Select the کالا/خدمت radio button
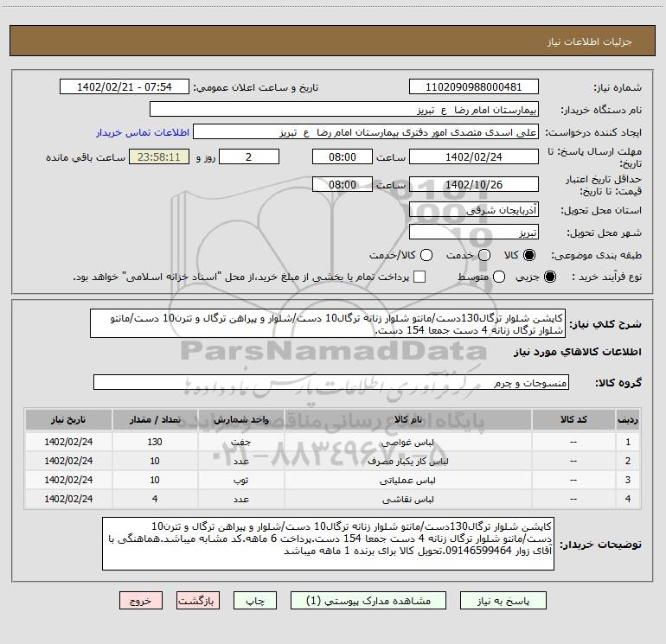The height and width of the screenshot is (644, 666). coord(426,255)
